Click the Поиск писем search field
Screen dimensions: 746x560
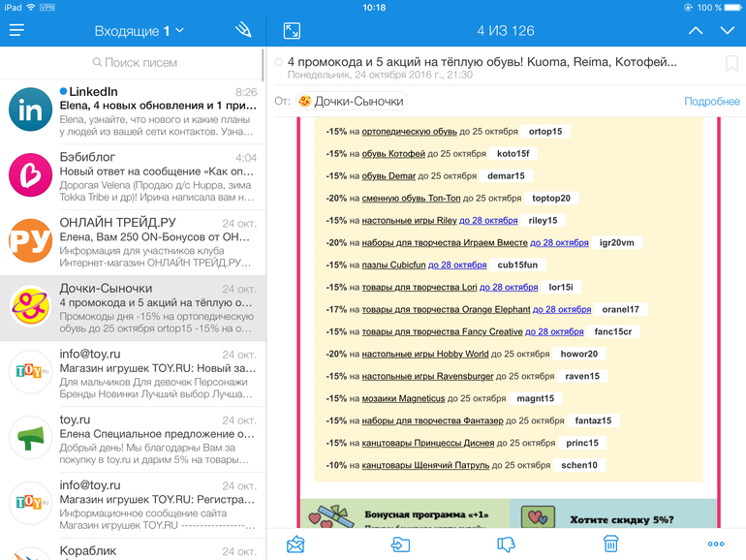pos(132,62)
